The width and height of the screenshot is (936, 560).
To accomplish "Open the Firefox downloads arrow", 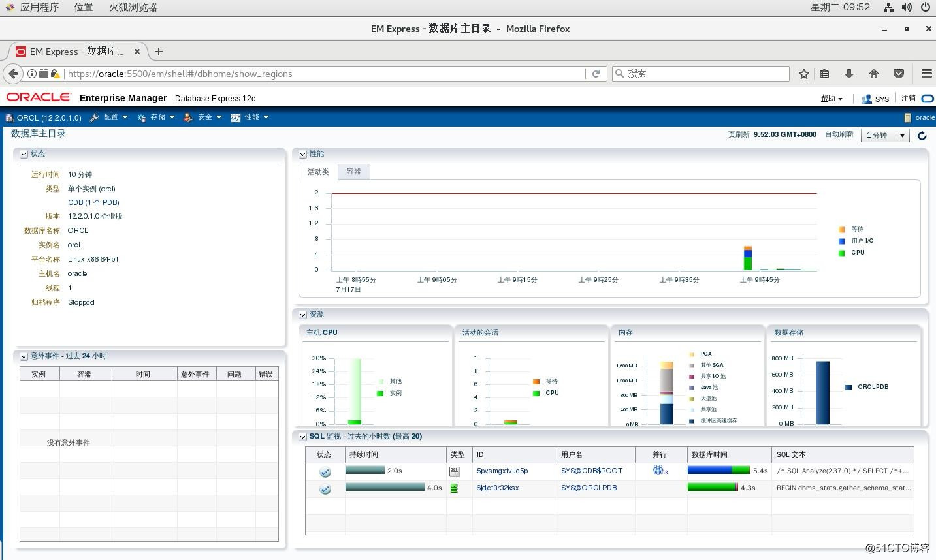I will 848,74.
